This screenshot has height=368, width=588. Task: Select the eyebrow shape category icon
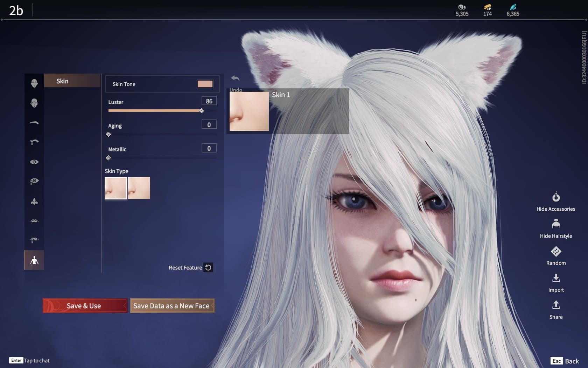[34, 123]
